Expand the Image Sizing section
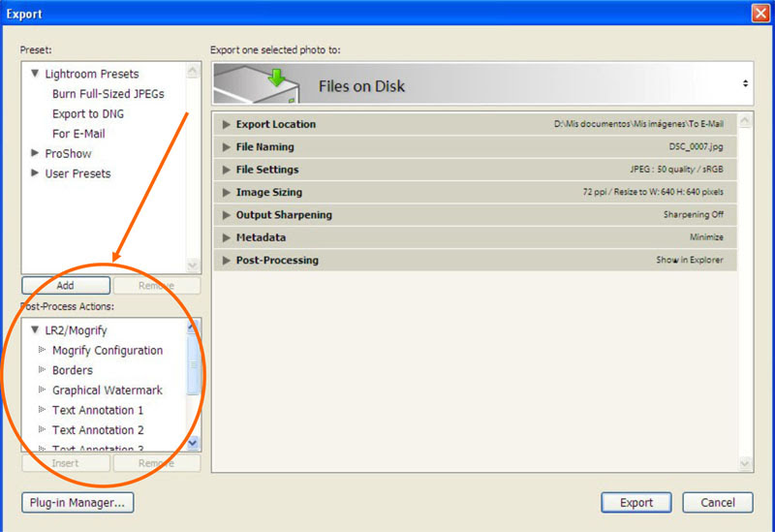 click(x=227, y=192)
